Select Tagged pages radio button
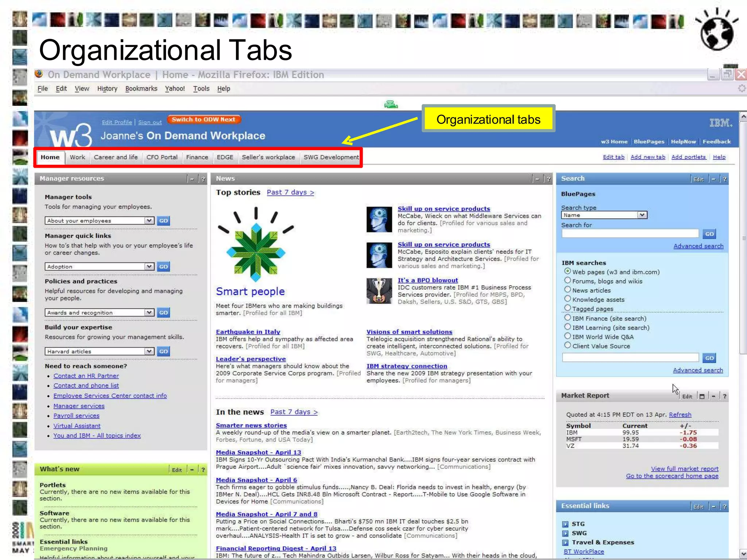747x560 pixels. tap(568, 308)
